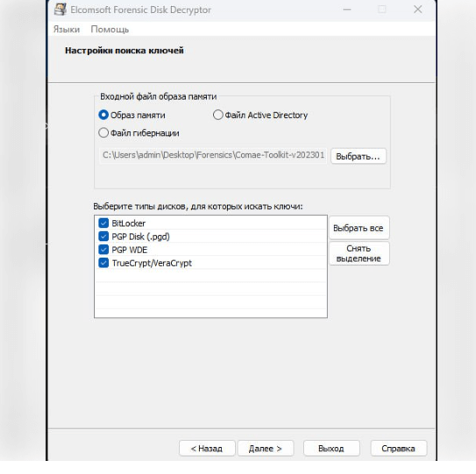476x474 pixels.
Task: Click the maximize window button
Action: click(x=382, y=10)
